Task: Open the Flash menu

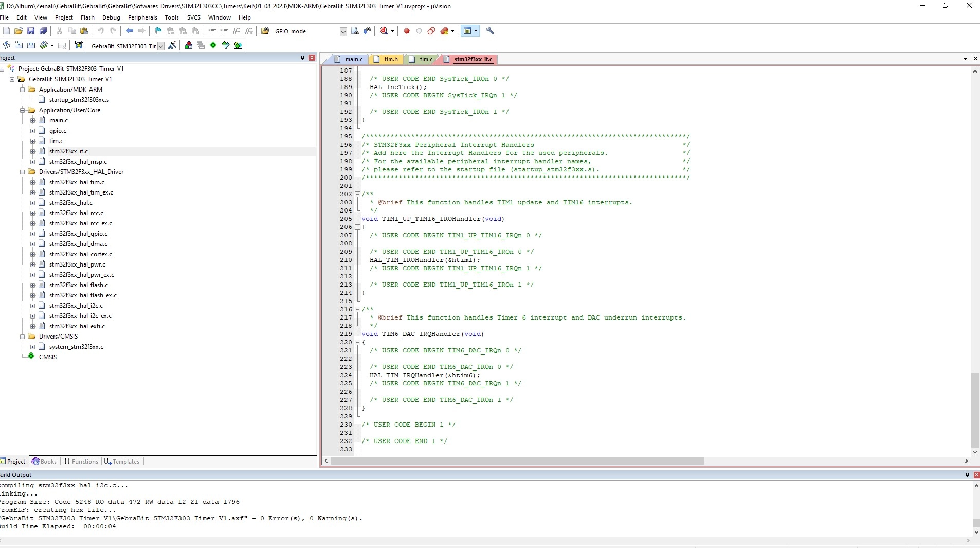Action: tap(87, 17)
